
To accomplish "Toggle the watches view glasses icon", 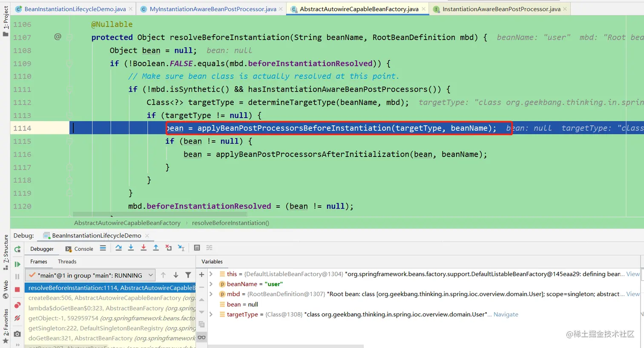I will (201, 337).
